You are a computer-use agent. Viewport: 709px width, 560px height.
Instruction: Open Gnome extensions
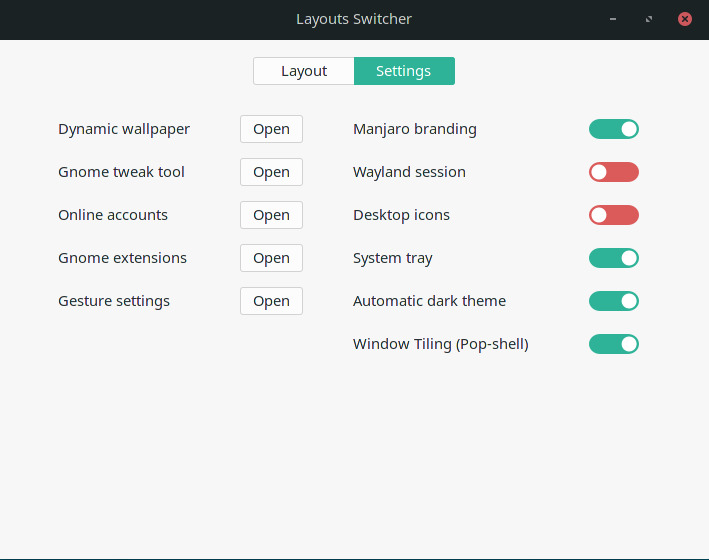coord(271,258)
